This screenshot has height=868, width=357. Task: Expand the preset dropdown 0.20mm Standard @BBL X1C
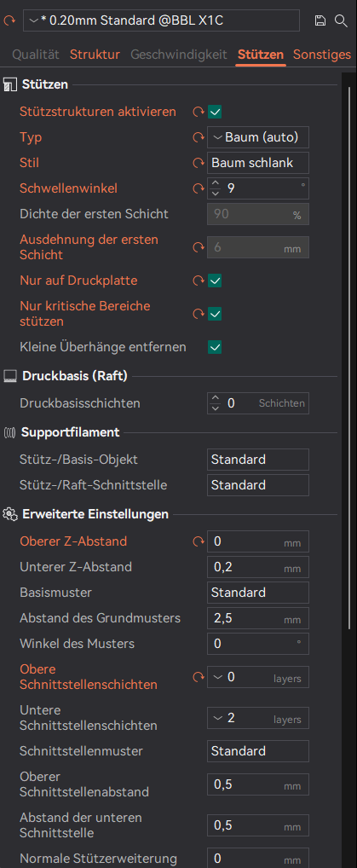pyautogui.click(x=161, y=21)
